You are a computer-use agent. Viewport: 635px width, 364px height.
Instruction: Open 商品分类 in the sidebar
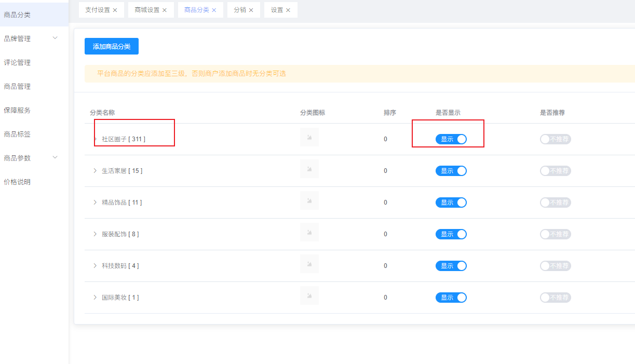pyautogui.click(x=34, y=15)
